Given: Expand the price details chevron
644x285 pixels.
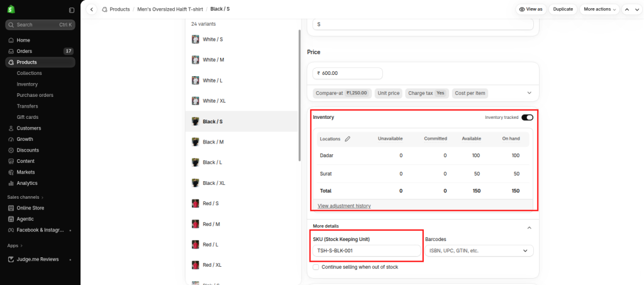Looking at the screenshot, I should [529, 93].
